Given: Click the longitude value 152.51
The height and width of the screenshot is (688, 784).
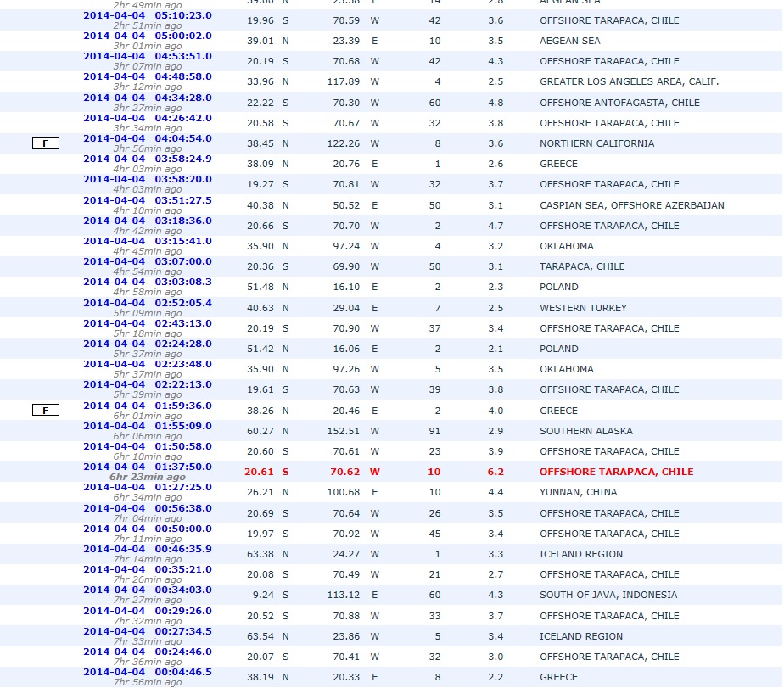Looking at the screenshot, I should click(x=344, y=431).
